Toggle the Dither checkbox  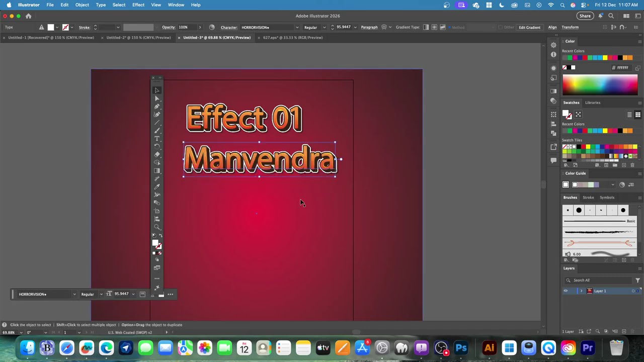pyautogui.click(x=501, y=27)
